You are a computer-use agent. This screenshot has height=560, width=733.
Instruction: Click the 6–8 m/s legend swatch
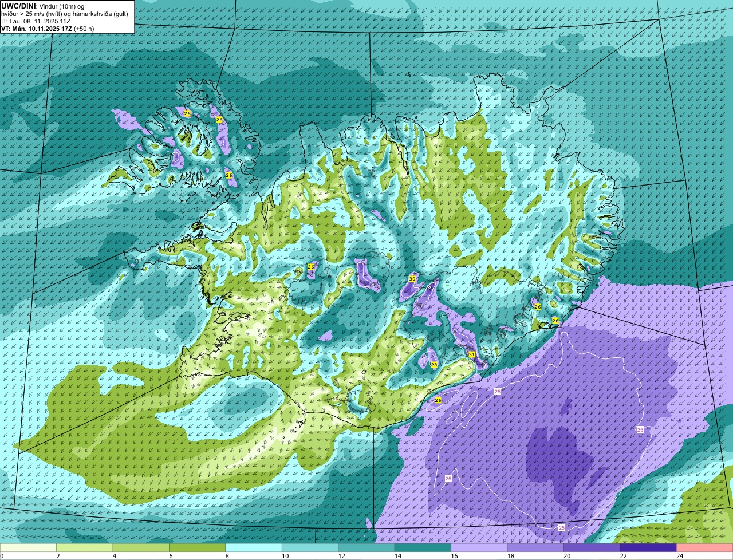(198, 547)
